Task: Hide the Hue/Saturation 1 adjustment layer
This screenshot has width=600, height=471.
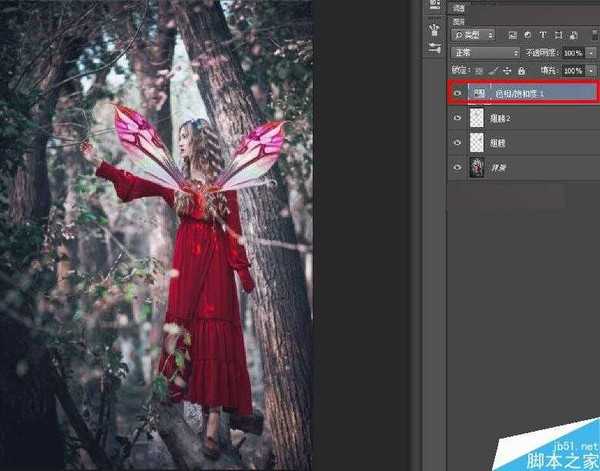Action: click(x=459, y=93)
